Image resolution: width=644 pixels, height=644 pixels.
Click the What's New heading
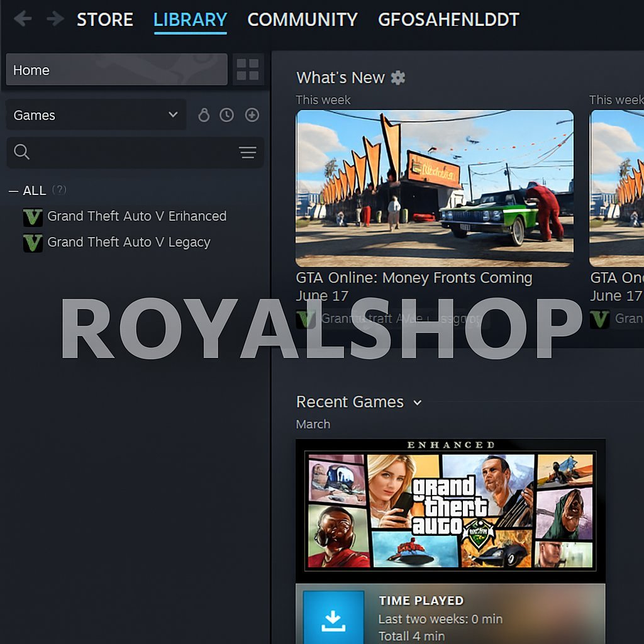pyautogui.click(x=340, y=77)
